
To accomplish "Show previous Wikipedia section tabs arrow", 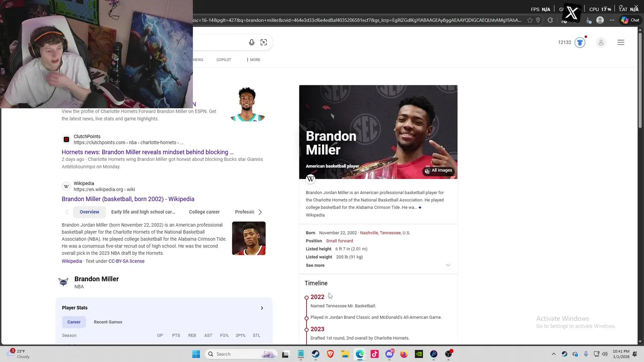I will pyautogui.click(x=67, y=212).
